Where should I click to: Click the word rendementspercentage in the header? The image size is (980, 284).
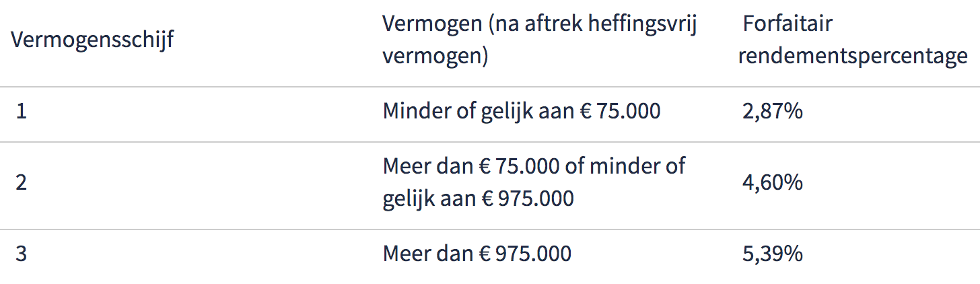(x=853, y=57)
